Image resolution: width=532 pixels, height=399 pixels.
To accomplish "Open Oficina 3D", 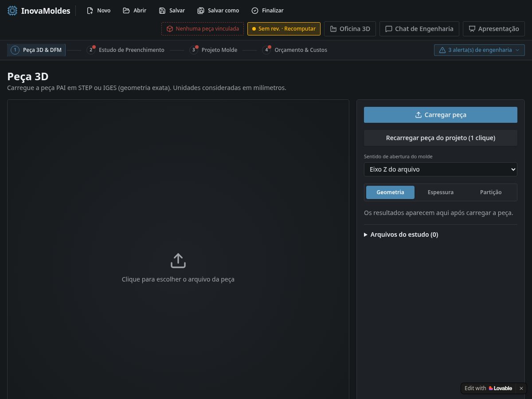I will (x=350, y=29).
